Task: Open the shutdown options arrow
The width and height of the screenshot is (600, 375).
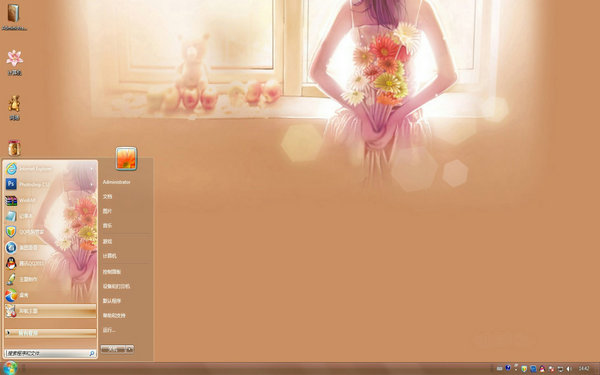Action: coord(130,349)
